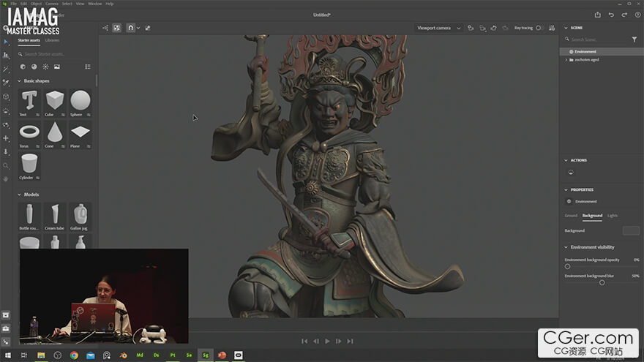Screen dimensions: 644x362
Task: Choose the eyedropper material sampler tool
Action: tap(6, 83)
